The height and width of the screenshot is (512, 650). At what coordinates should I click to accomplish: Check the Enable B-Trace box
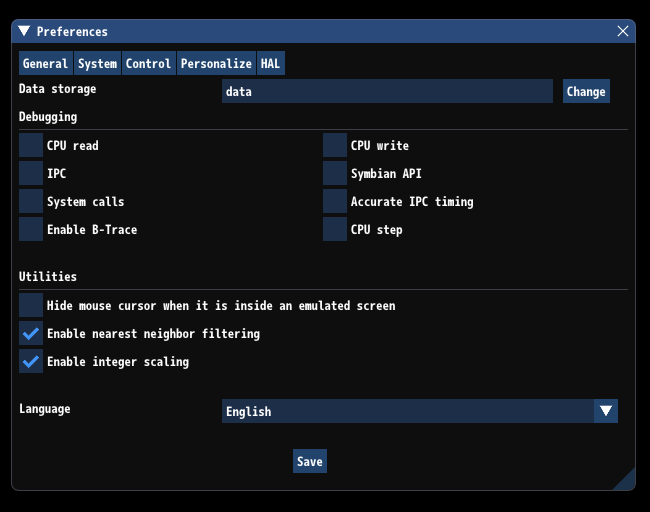(31, 229)
